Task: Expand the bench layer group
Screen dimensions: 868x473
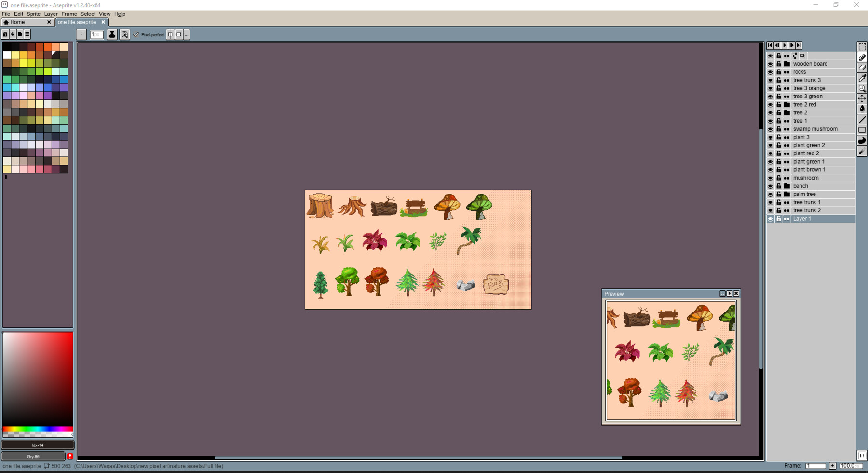Action: pyautogui.click(x=787, y=186)
